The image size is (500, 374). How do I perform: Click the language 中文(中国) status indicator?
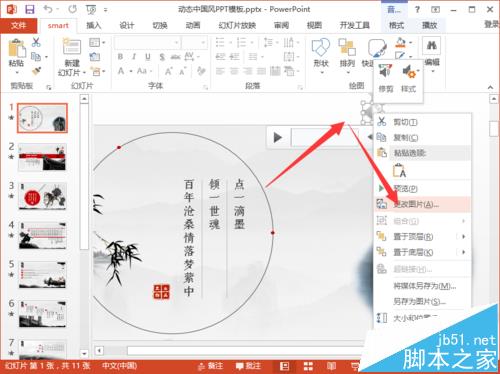(x=120, y=366)
